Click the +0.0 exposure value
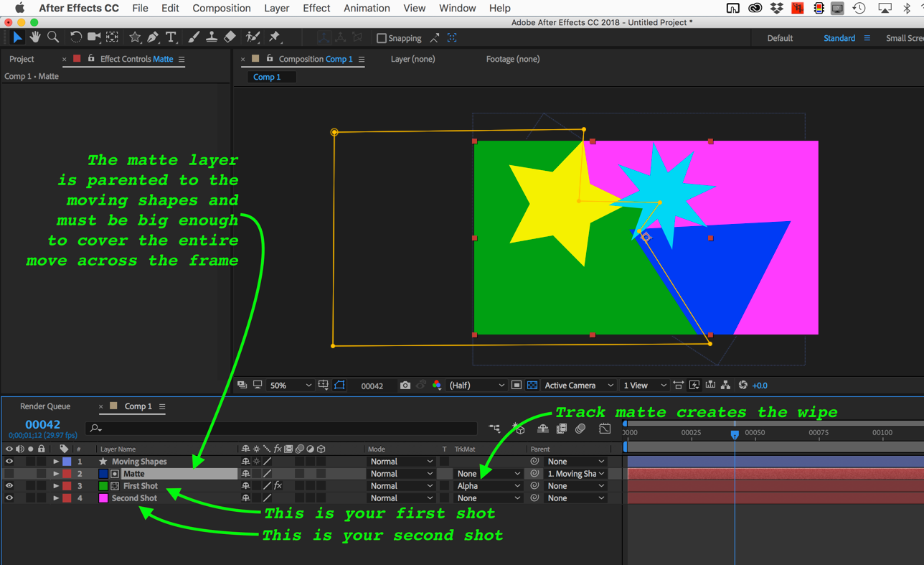 [760, 386]
